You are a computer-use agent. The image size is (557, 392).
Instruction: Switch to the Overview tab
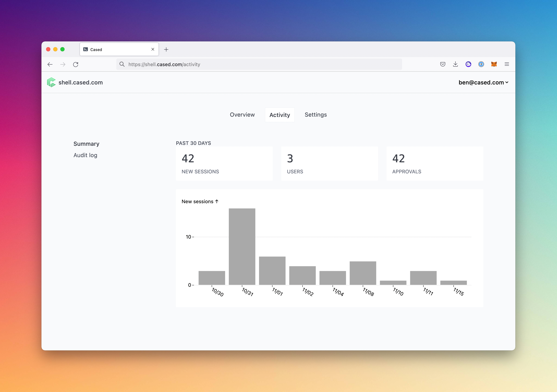point(242,115)
